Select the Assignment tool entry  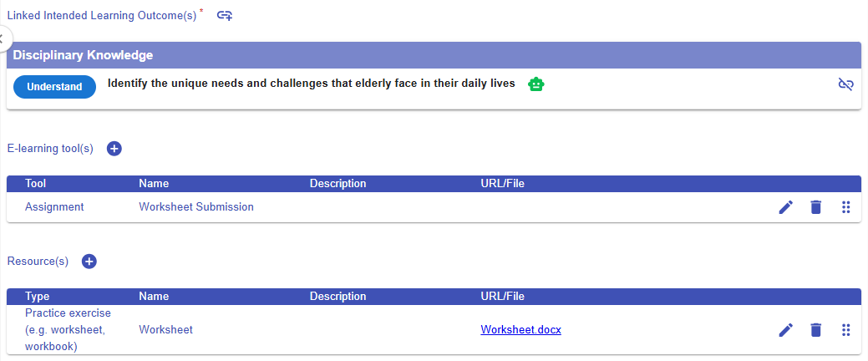tap(54, 207)
